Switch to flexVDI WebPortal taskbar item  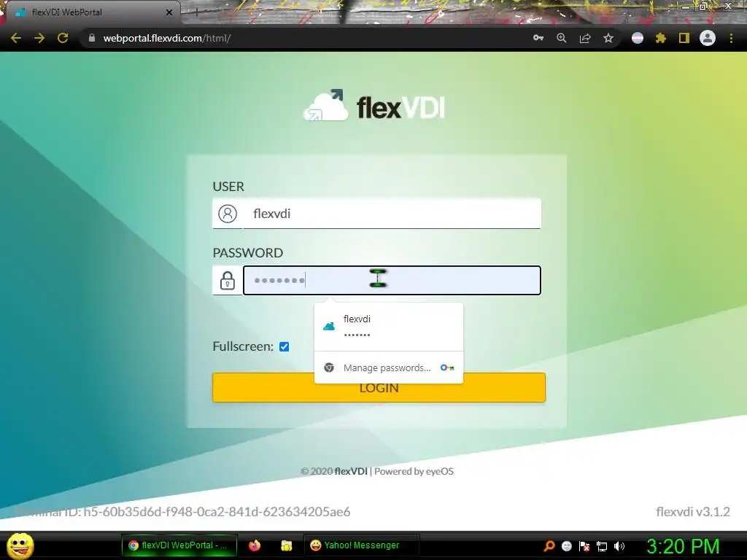pyautogui.click(x=179, y=545)
